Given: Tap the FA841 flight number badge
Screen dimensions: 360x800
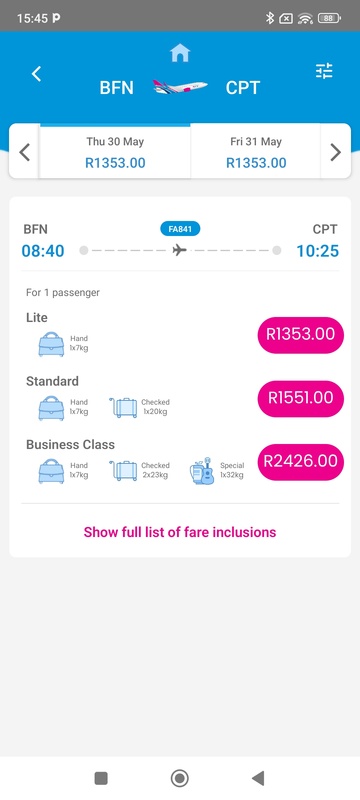Looking at the screenshot, I should coord(180,229).
